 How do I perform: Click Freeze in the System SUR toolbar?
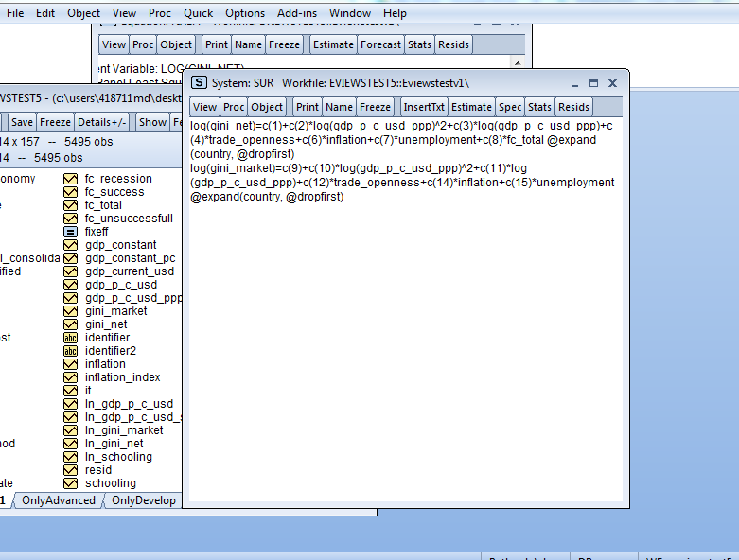375,107
